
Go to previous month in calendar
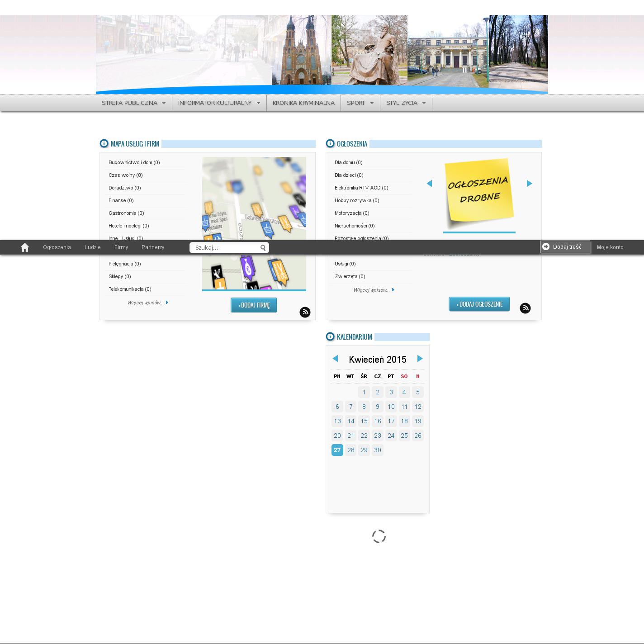coord(335,359)
